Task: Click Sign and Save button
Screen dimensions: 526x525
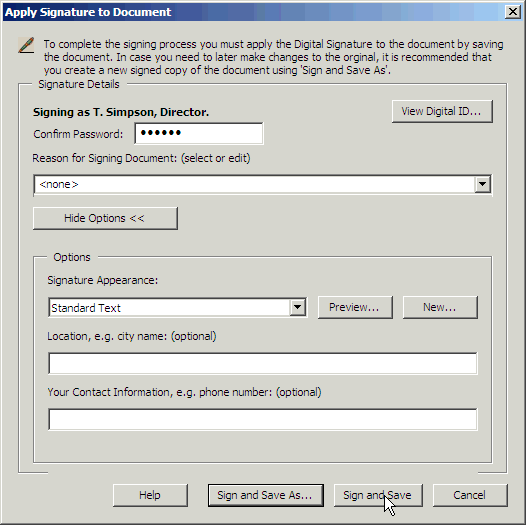Action: click(x=378, y=495)
